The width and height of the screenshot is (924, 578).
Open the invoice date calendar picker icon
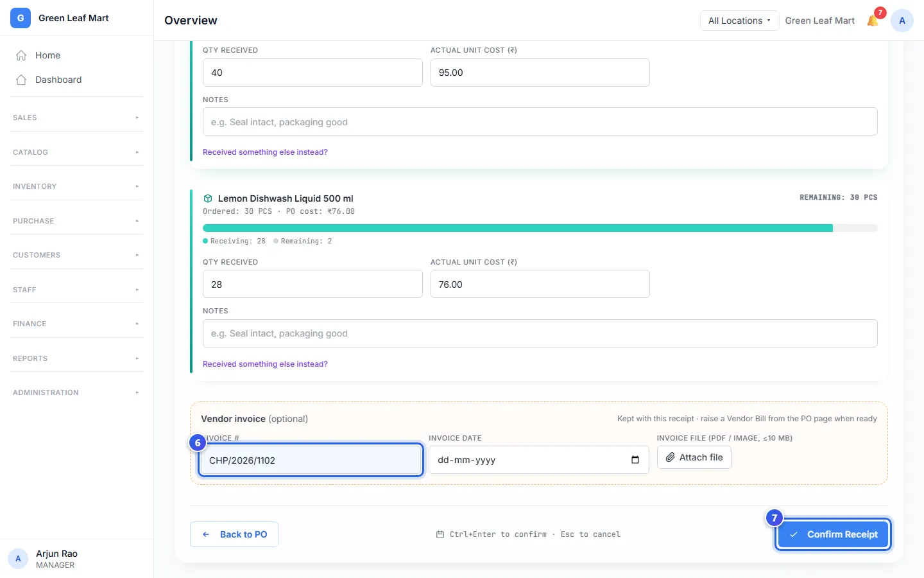[x=635, y=460]
